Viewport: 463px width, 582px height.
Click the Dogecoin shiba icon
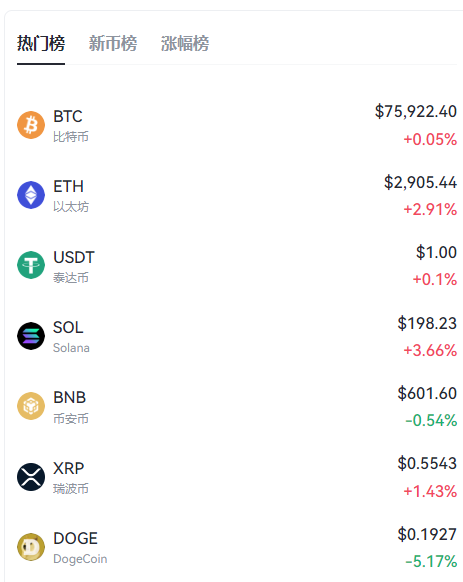tap(31, 547)
